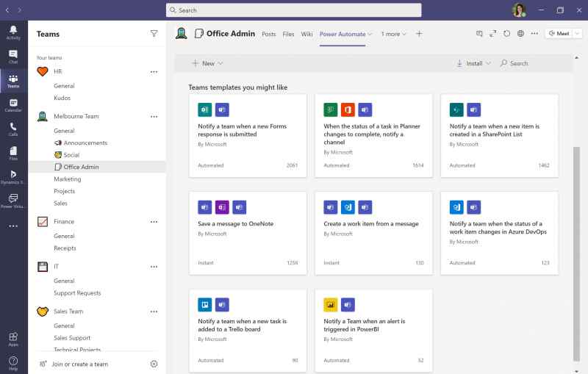Switch to the Files tab

tap(288, 34)
